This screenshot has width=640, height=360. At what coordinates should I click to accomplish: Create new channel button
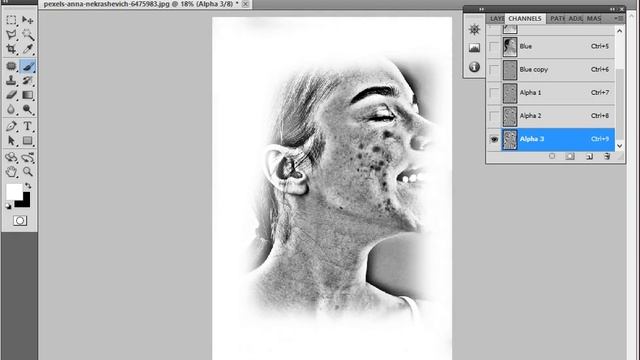[x=589, y=156]
